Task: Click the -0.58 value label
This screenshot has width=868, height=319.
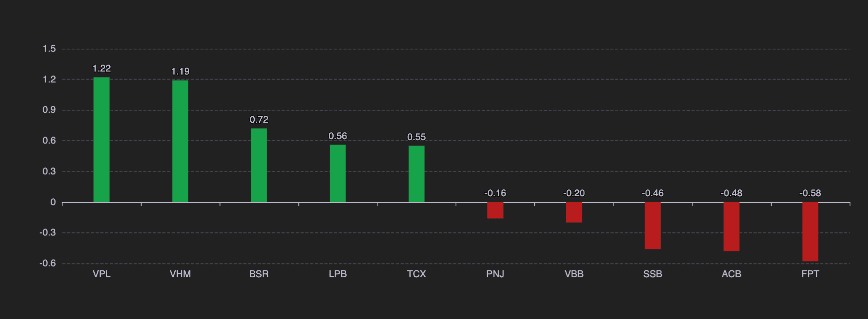Action: [x=810, y=193]
